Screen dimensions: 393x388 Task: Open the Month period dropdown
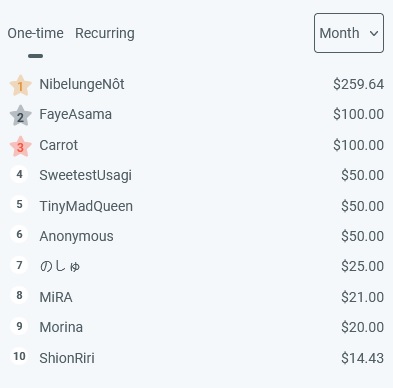click(349, 33)
